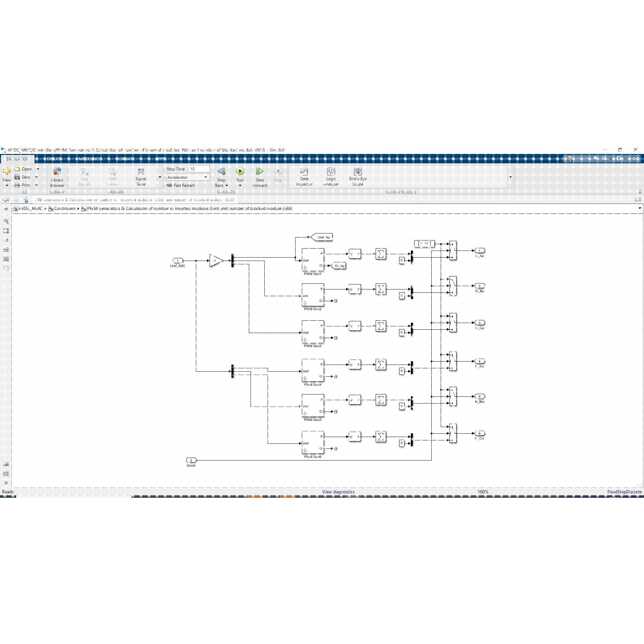Image resolution: width=644 pixels, height=644 pixels.
Task: Click the Run simulation button
Action: (240, 172)
